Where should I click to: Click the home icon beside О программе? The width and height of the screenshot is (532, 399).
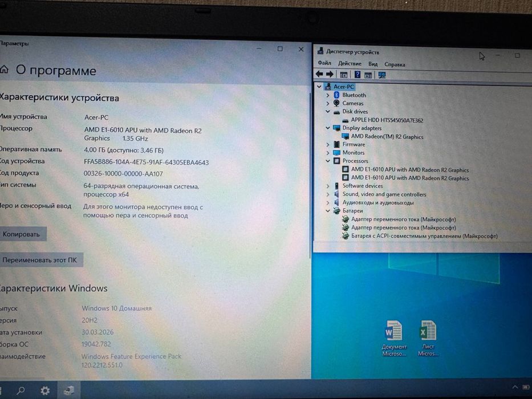[4, 70]
